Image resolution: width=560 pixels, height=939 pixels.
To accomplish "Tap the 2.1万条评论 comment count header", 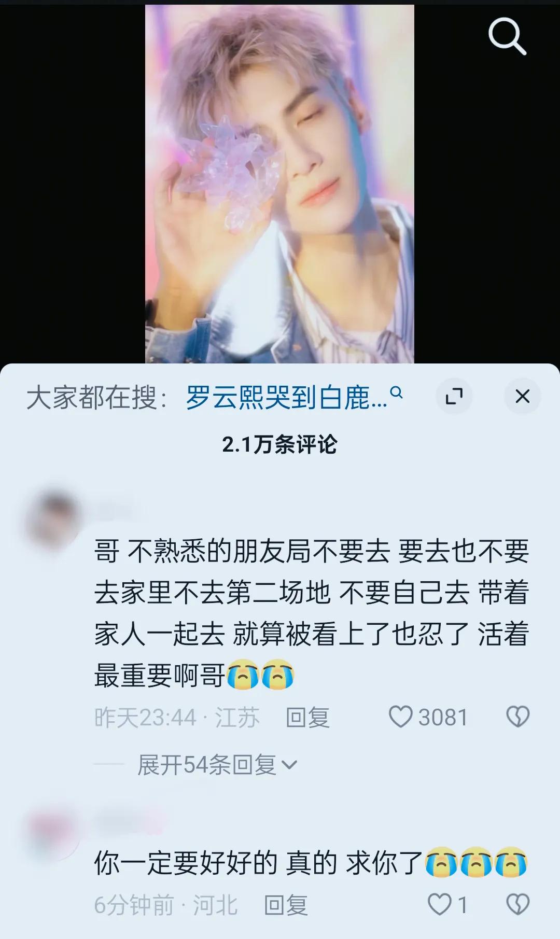I will pyautogui.click(x=279, y=444).
